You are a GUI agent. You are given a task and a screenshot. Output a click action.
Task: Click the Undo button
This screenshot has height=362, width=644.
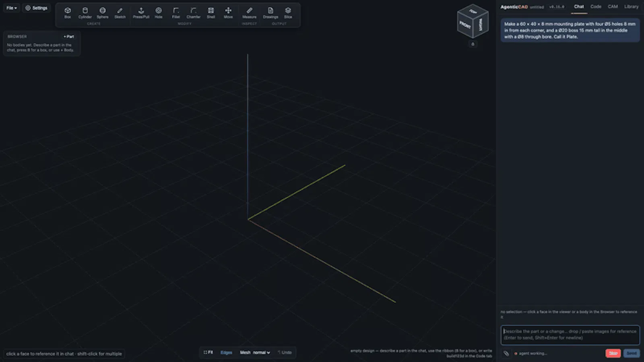coord(285,353)
